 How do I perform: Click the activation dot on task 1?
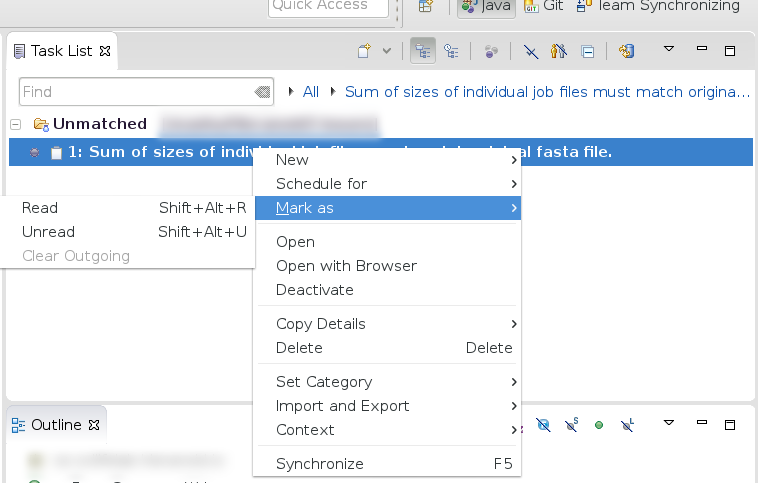[34, 152]
